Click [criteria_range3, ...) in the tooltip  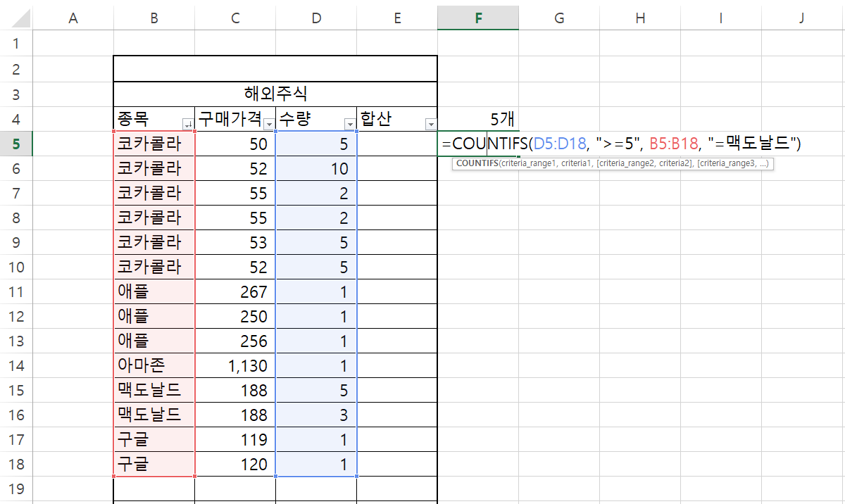[733, 163]
